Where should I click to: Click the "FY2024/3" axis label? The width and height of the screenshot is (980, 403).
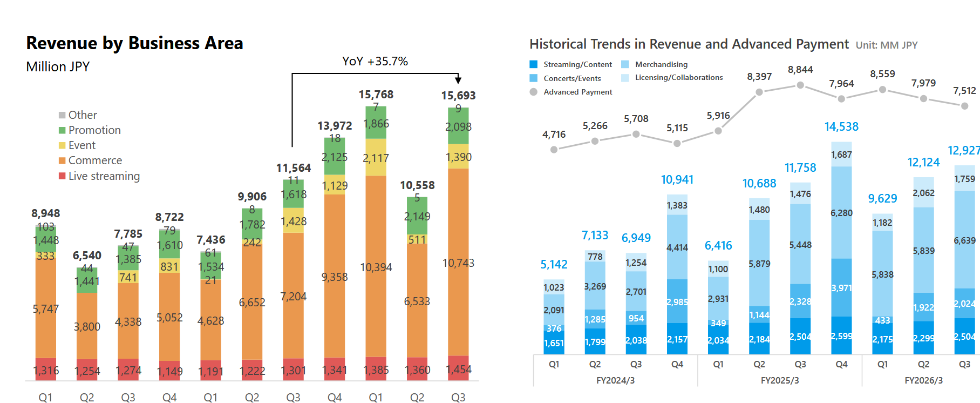pos(615,380)
